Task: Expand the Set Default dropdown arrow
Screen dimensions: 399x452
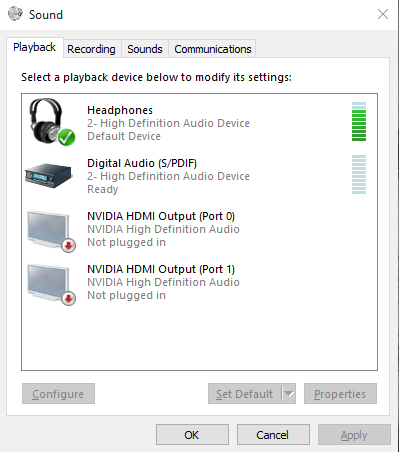Action: point(289,394)
